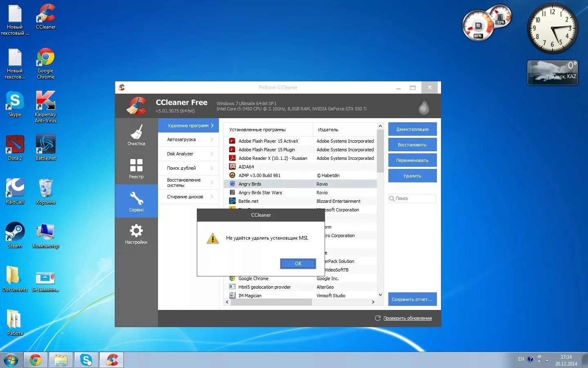Select the Steam desktop icon
This screenshot has width=588, height=368.
point(15,235)
